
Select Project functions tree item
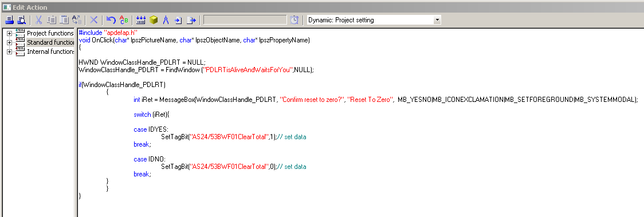(x=50, y=33)
